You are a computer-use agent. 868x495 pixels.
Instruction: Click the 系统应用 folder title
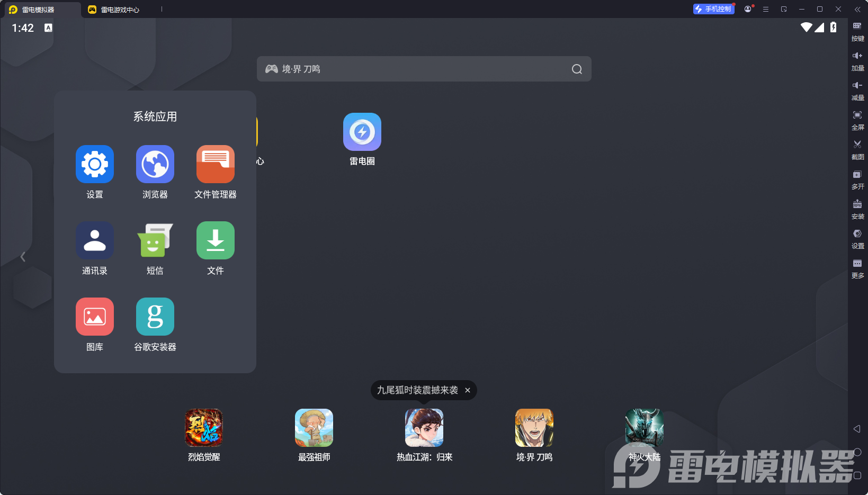coord(155,116)
